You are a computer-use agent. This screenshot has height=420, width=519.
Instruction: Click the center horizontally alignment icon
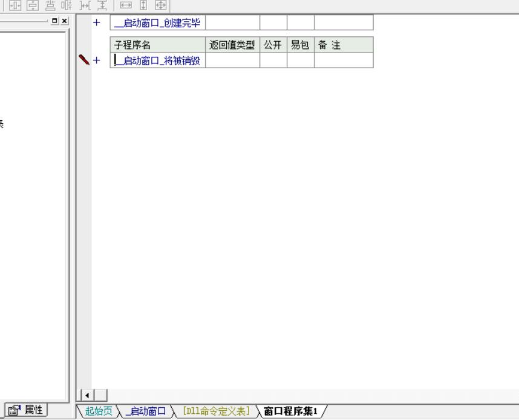coord(13,5)
